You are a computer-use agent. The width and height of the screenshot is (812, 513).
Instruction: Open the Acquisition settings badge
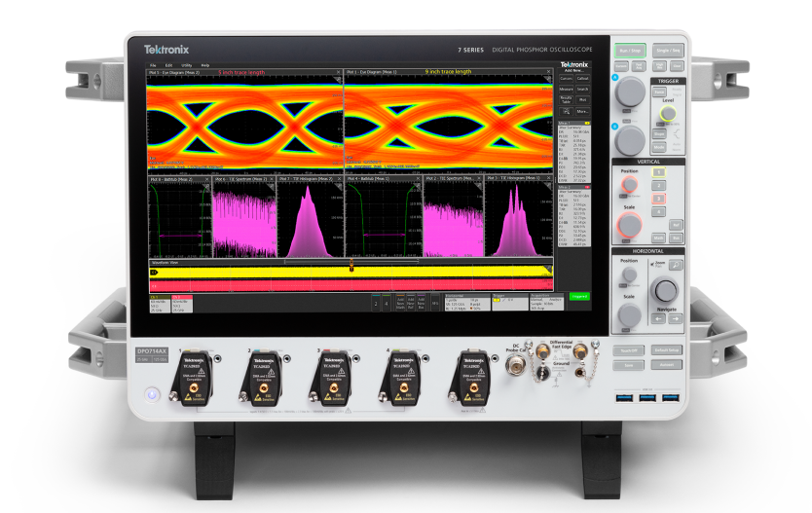click(546, 304)
